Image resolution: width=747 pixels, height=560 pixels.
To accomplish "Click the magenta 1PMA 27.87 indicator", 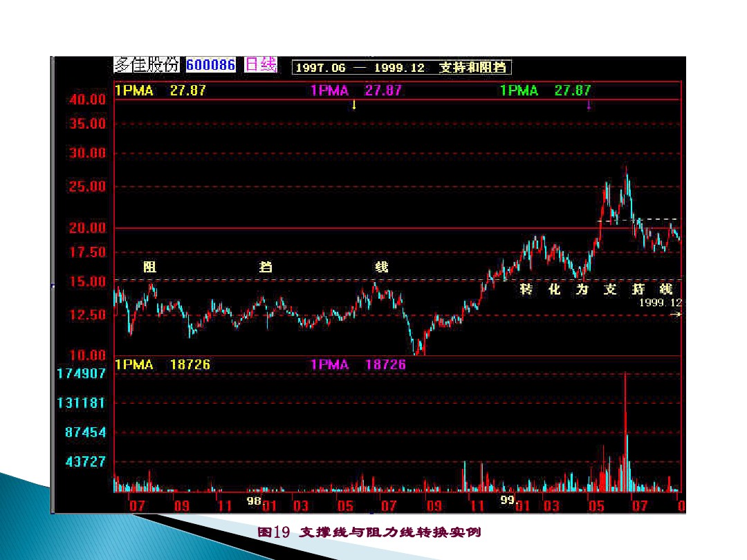I will pyautogui.click(x=356, y=91).
